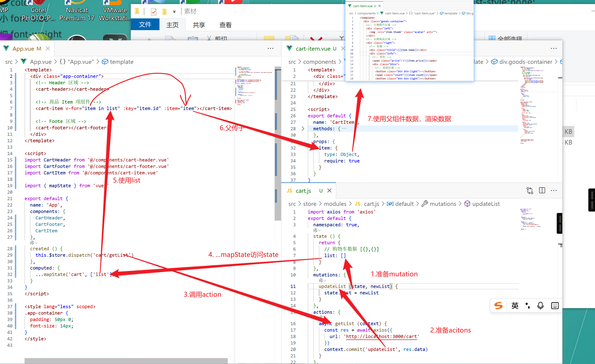The height and width of the screenshot is (364, 595).
Task: Open Explorer quick access toolbar dropdown arrow
Action: click(174, 11)
